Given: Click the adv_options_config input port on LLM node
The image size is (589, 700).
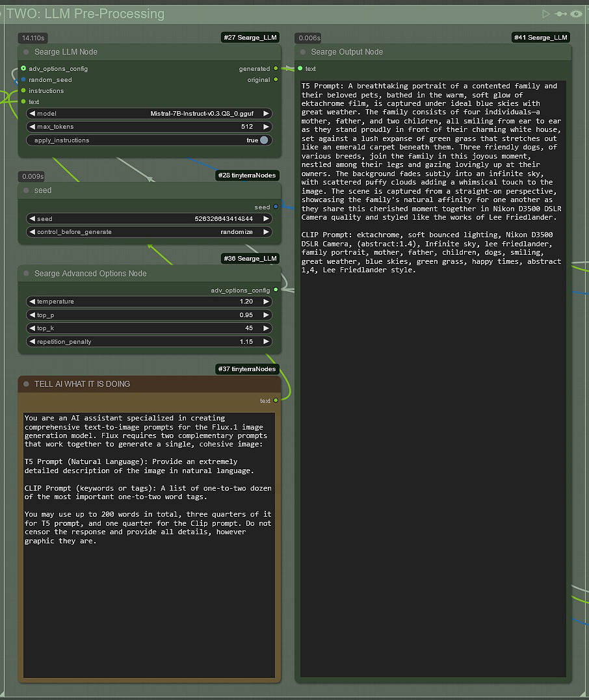Looking at the screenshot, I should tap(23, 68).
